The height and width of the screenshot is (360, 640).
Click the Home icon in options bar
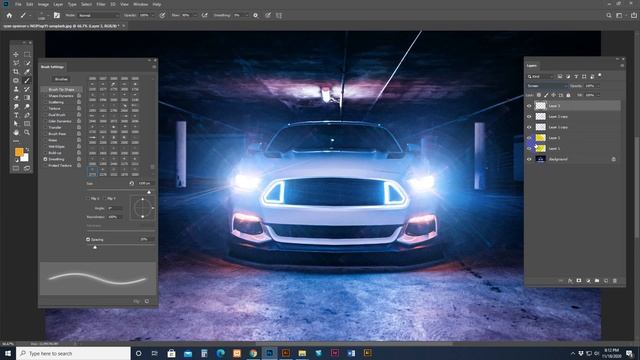[x=9, y=16]
